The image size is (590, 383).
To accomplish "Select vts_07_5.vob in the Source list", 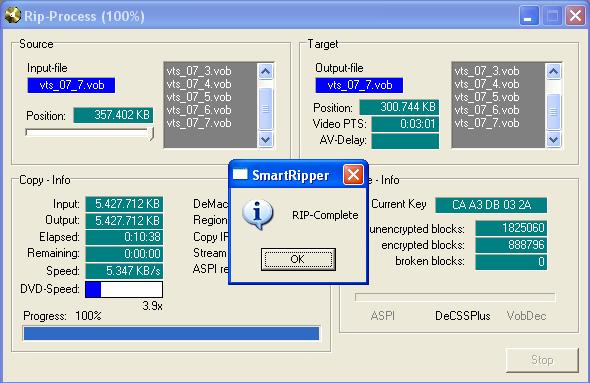I will pyautogui.click(x=199, y=97).
